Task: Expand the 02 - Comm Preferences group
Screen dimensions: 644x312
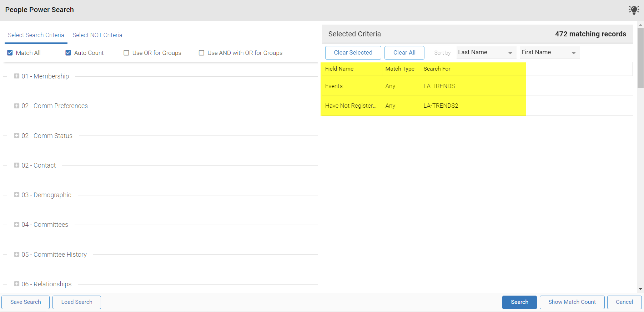Action: coord(16,106)
